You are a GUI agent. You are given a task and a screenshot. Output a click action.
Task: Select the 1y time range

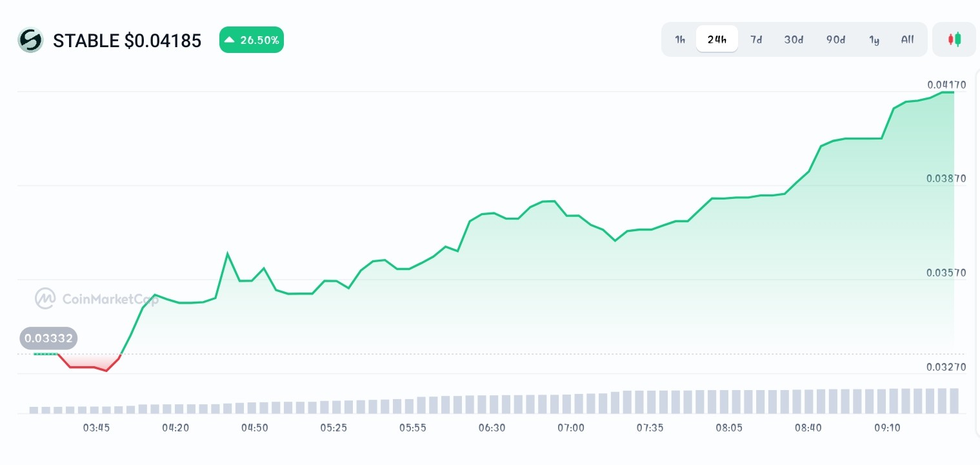(874, 39)
